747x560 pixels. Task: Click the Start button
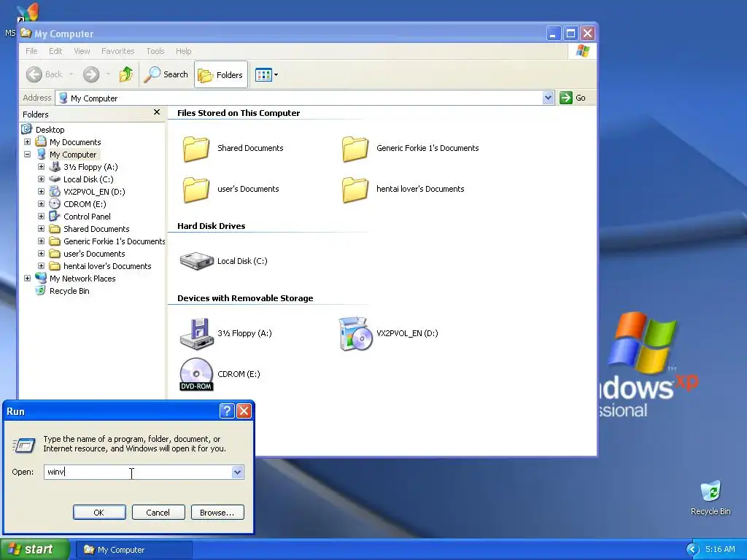(34, 549)
